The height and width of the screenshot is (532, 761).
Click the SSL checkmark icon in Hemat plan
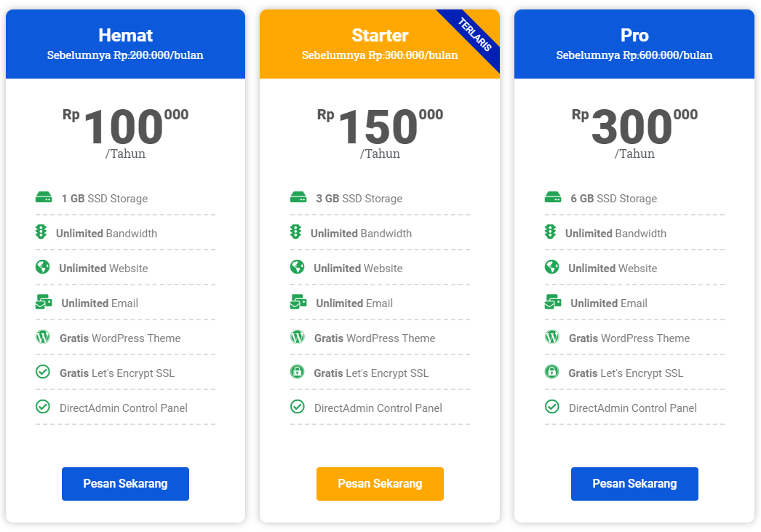click(x=43, y=372)
